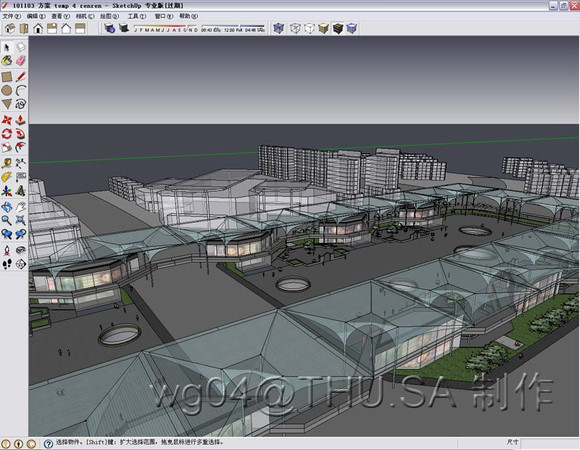580x450 pixels.
Task: Click the shadow time-of-day slider
Action: pyautogui.click(x=233, y=28)
